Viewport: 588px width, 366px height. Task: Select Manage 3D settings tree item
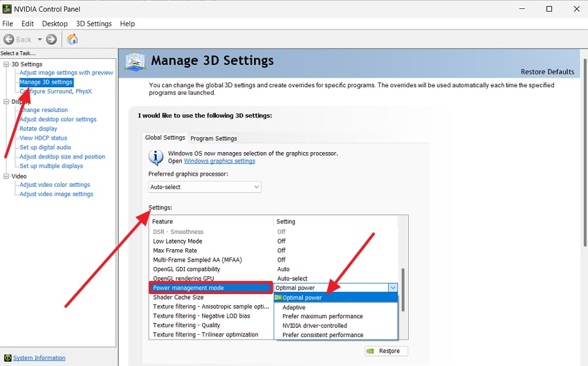click(x=46, y=82)
